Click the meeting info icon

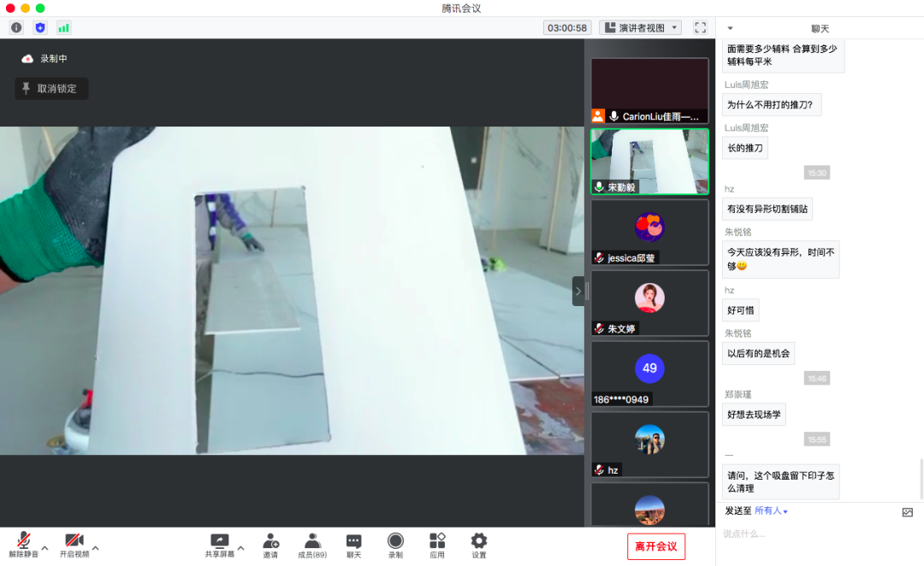tap(16, 27)
